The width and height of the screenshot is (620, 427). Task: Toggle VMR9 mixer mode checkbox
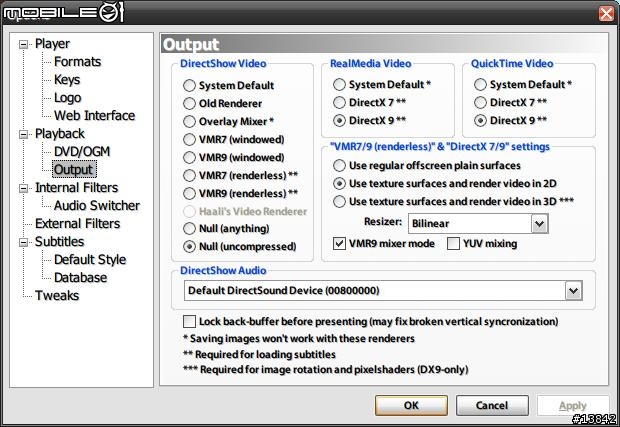coord(339,244)
